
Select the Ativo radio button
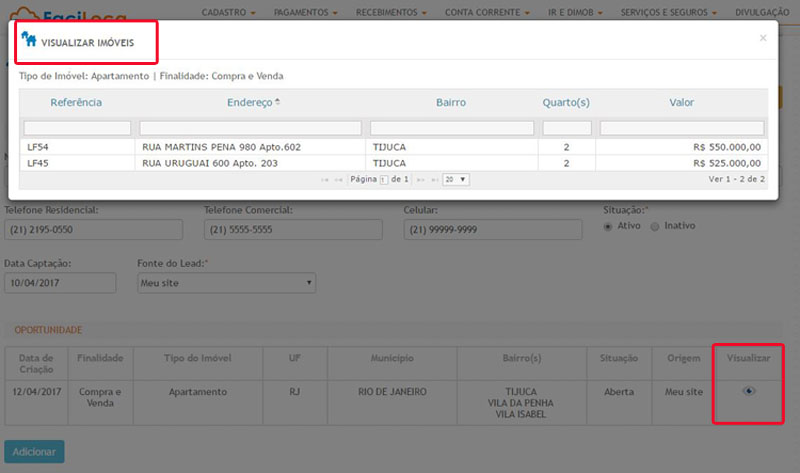click(x=608, y=226)
